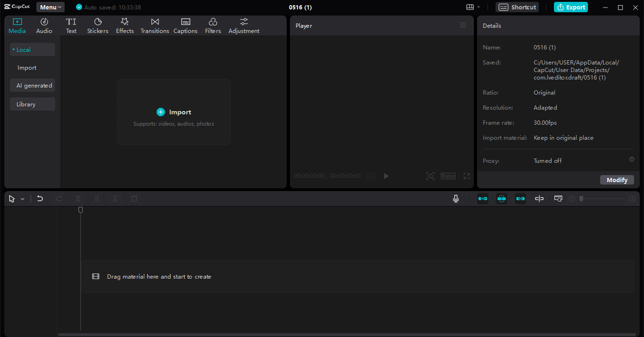Zoom out the timeline with minus icon
This screenshot has width=644, height=337.
coord(572,199)
